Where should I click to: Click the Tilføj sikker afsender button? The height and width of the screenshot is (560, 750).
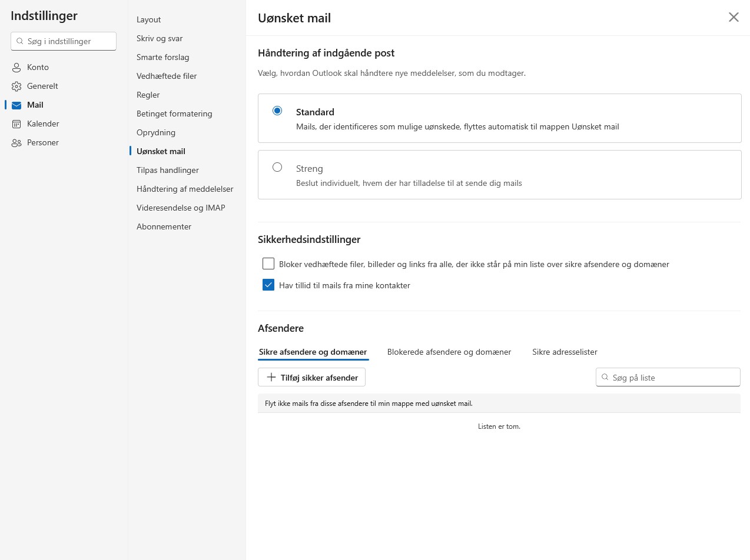[x=311, y=377]
